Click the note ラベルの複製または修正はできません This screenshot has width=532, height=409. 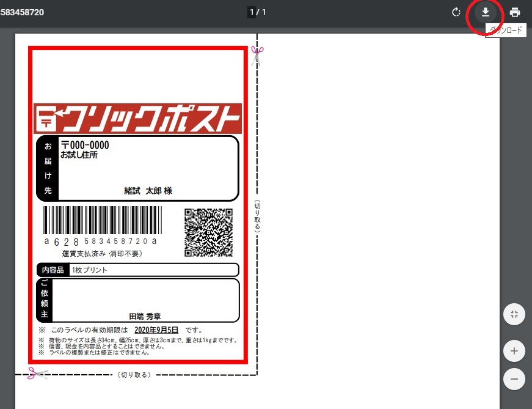point(94,353)
